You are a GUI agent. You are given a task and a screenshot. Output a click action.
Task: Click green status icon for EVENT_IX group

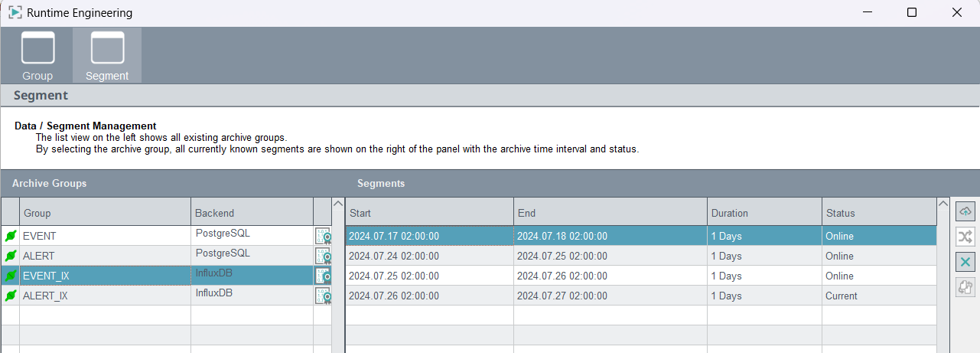11,276
